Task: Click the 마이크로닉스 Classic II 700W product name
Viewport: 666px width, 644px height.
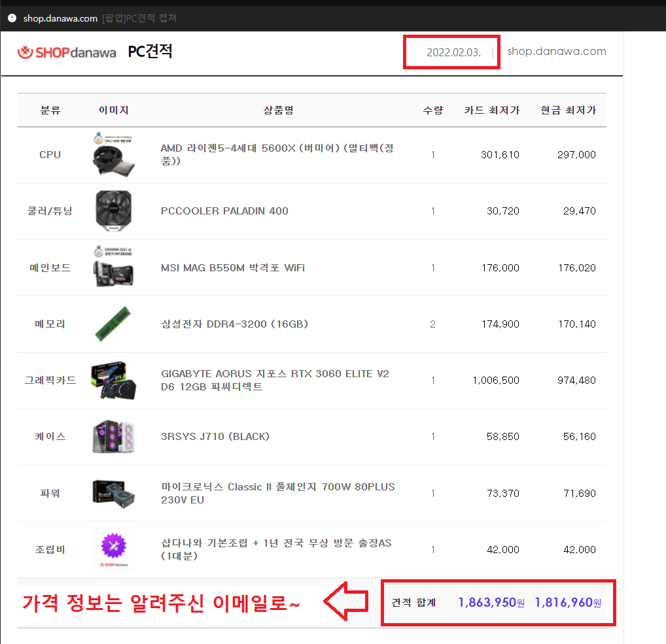Action: tap(278, 493)
